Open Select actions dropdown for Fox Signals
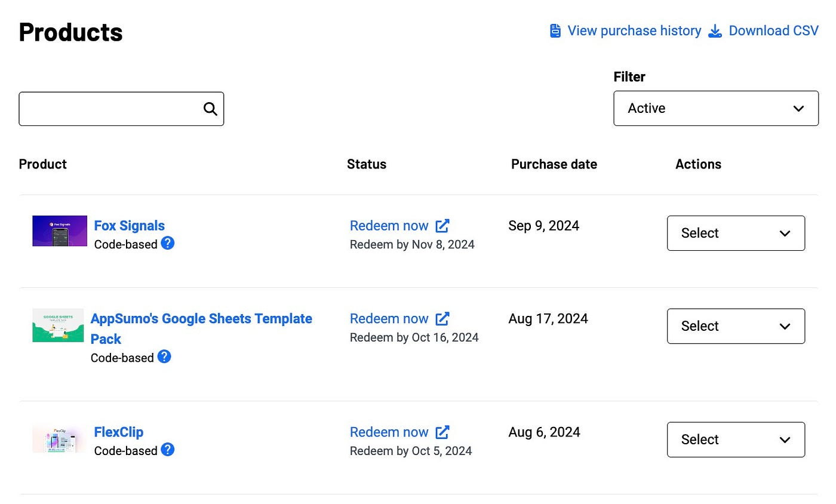This screenshot has width=836, height=504. pyautogui.click(x=736, y=233)
